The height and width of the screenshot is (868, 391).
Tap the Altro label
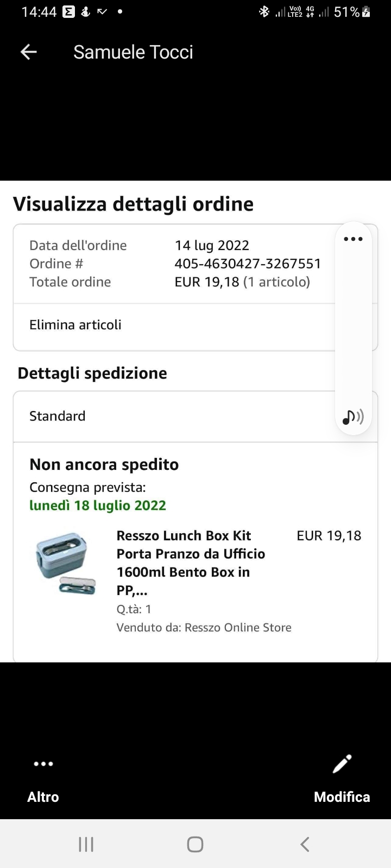click(x=43, y=797)
